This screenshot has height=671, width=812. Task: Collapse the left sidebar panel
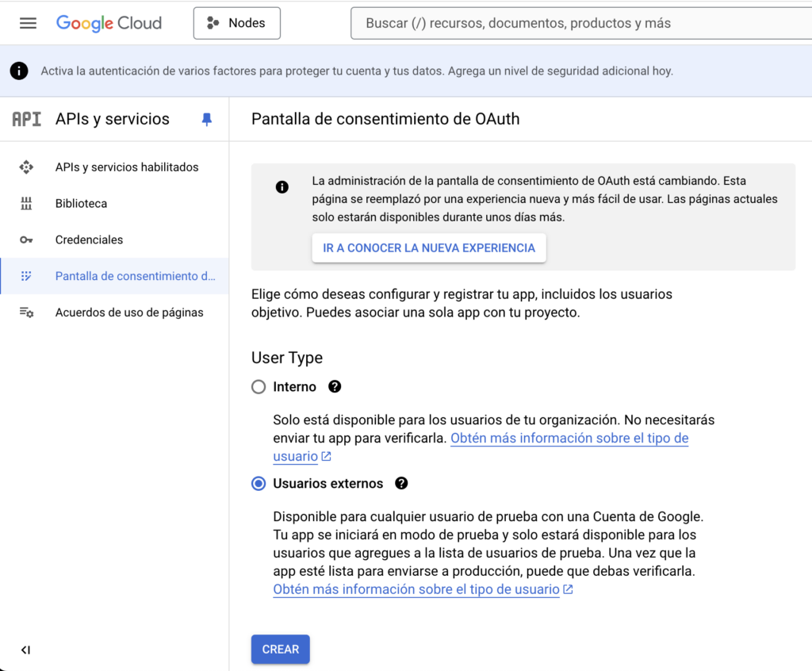pos(25,650)
